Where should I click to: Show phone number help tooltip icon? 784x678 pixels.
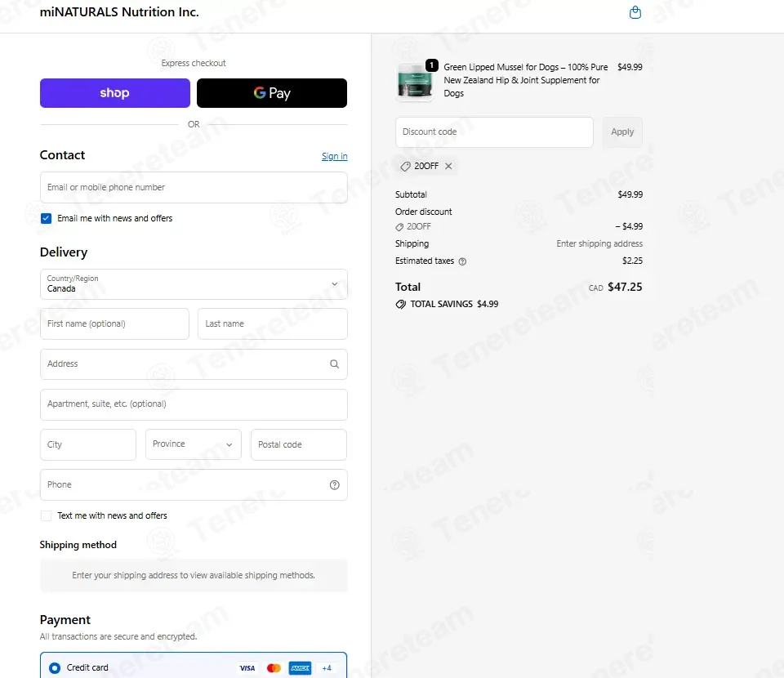click(x=335, y=484)
